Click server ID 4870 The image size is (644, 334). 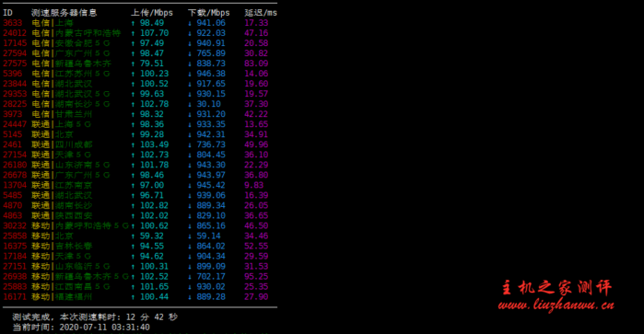[12, 205]
